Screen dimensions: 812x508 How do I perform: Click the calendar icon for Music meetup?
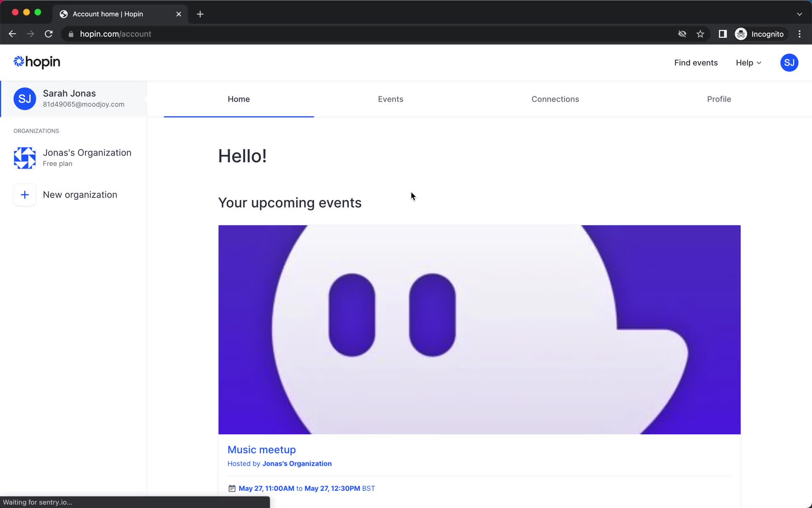click(x=231, y=488)
